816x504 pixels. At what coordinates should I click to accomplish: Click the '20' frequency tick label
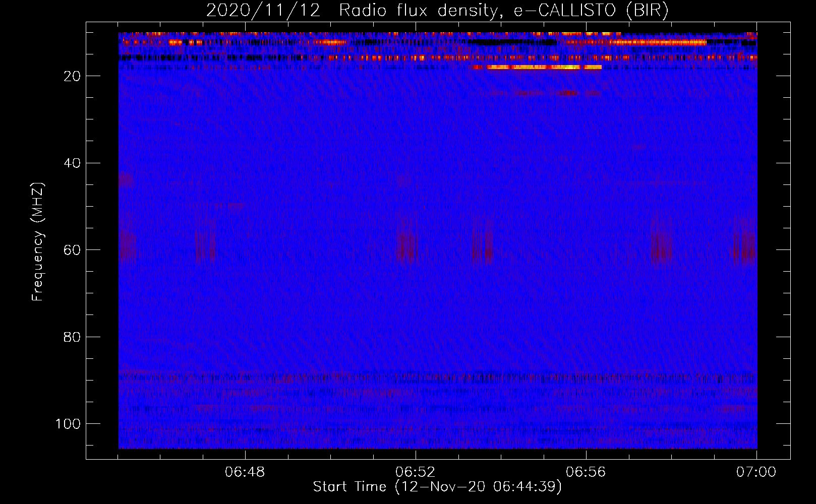click(72, 76)
